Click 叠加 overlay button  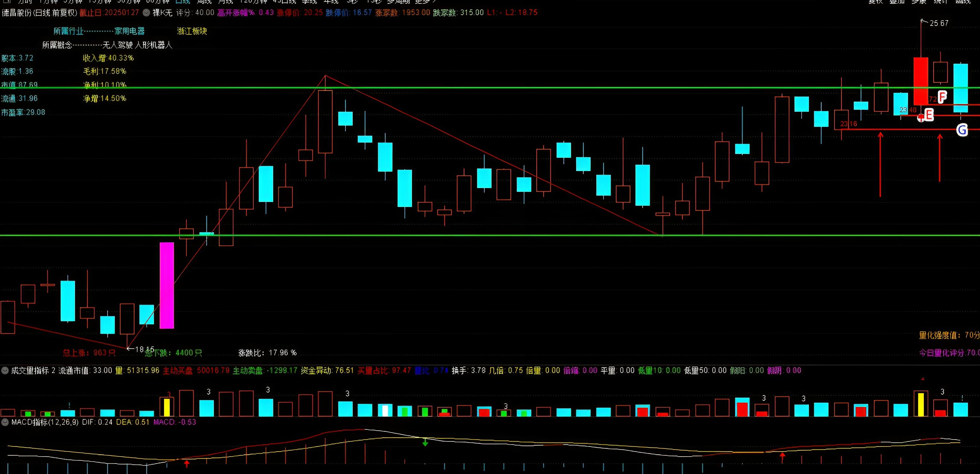(897, 2)
